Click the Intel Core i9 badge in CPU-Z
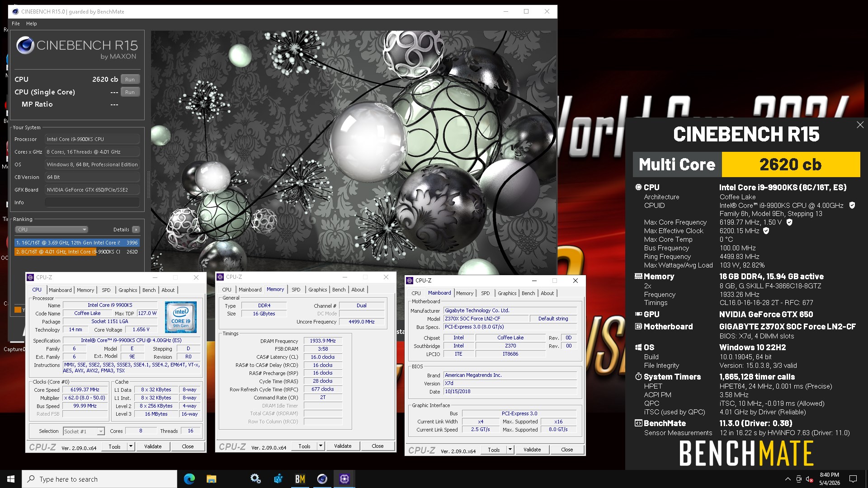Image resolution: width=868 pixels, height=488 pixels. click(x=181, y=317)
